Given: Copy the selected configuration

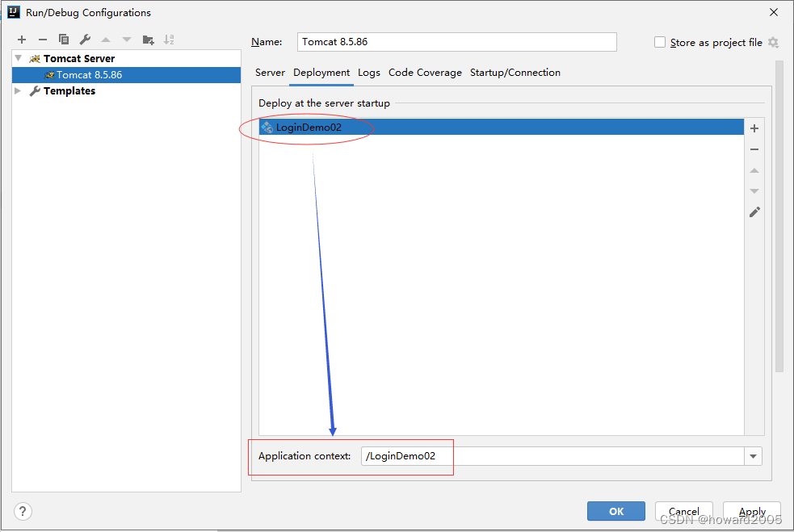Looking at the screenshot, I should [x=64, y=40].
